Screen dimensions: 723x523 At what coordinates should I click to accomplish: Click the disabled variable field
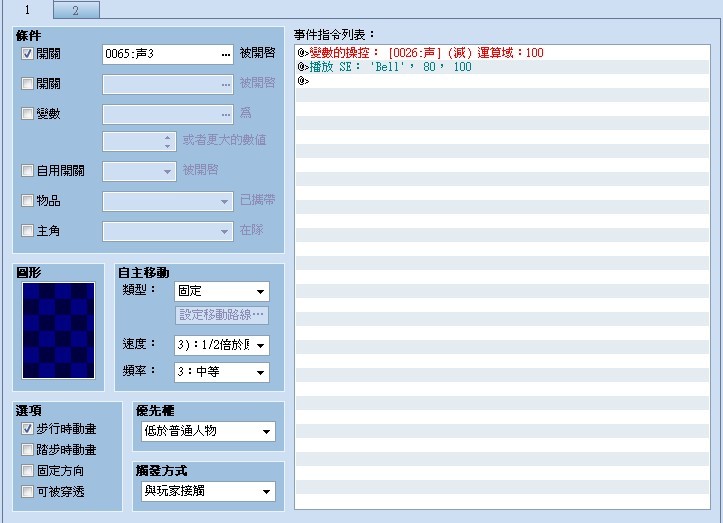168,114
